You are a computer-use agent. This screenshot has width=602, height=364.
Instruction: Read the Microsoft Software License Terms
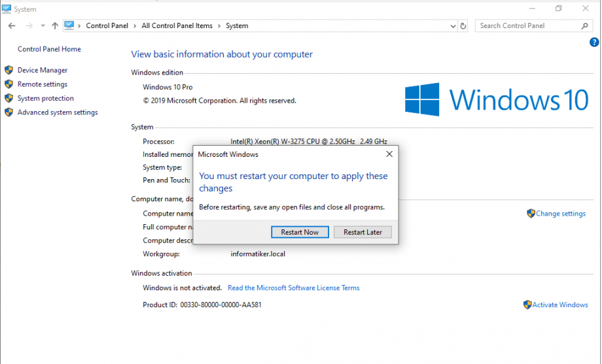coord(294,288)
